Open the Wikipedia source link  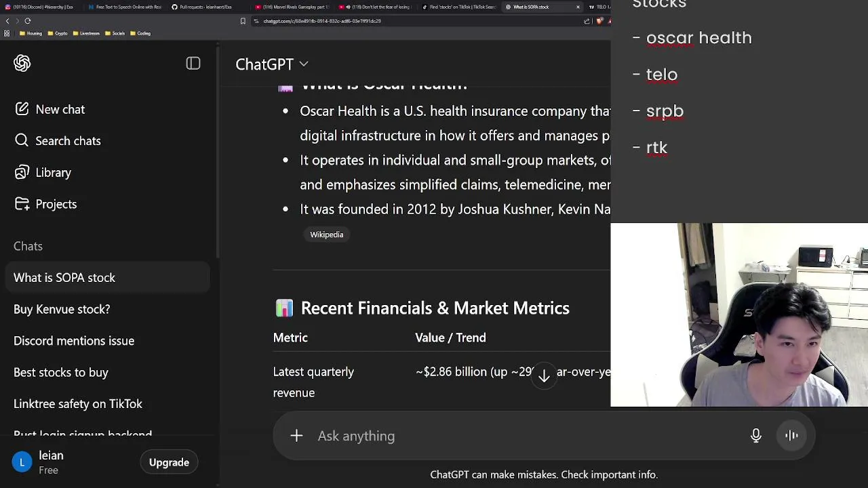(x=327, y=235)
